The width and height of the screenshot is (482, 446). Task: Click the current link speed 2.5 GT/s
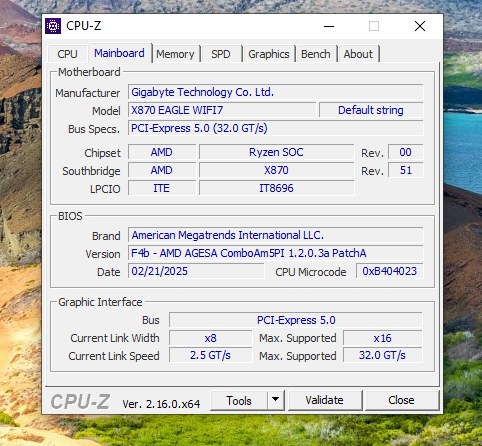tap(210, 355)
